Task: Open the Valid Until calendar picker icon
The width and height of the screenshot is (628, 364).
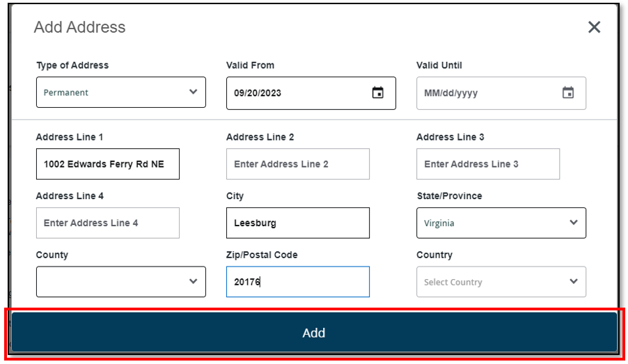Action: tap(567, 93)
